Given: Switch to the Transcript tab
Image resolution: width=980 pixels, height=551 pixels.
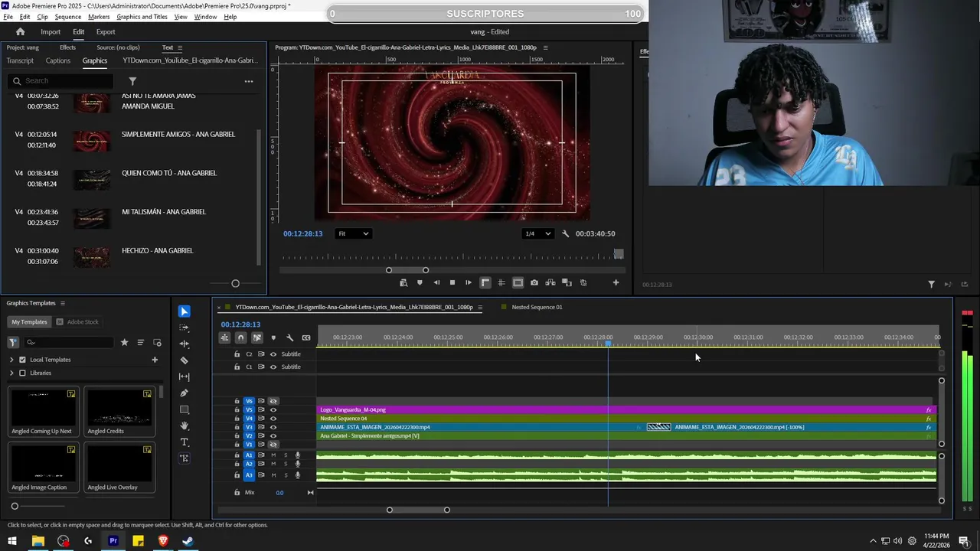Looking at the screenshot, I should (20, 60).
